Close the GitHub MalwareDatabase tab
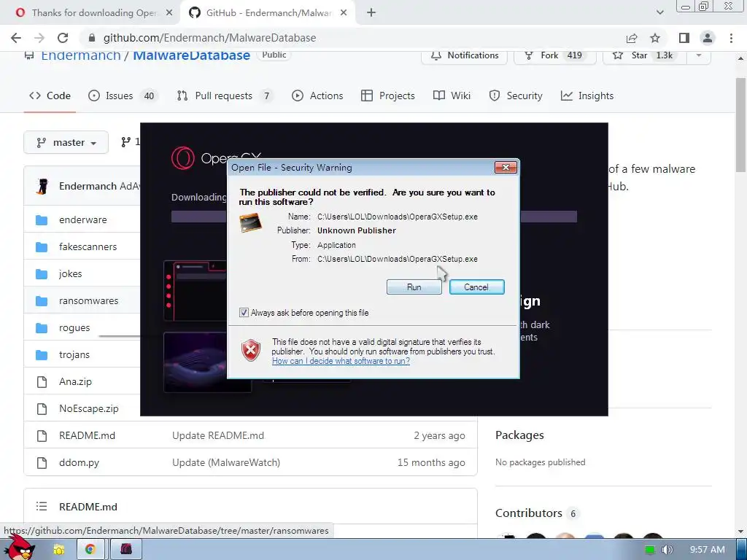Screen dimensions: 747x560 [x=344, y=13]
